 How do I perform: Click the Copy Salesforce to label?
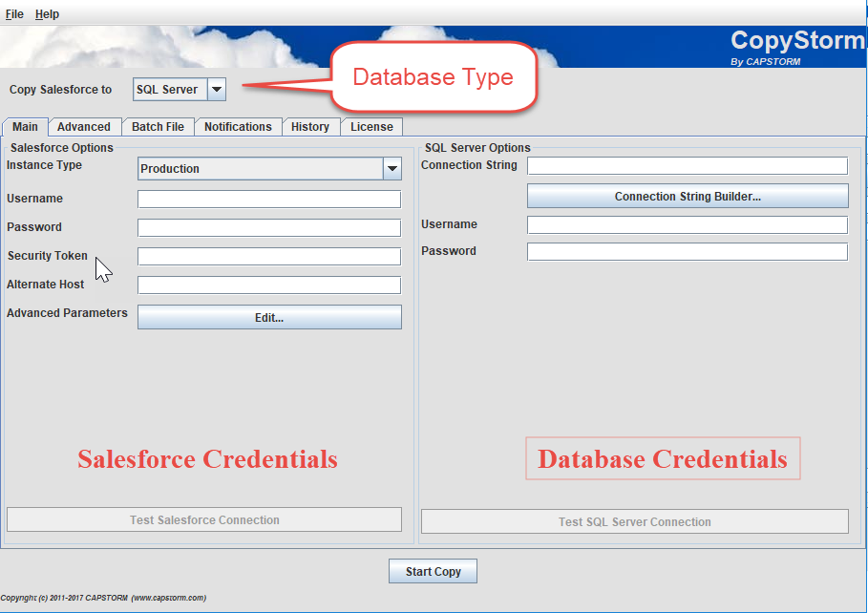[60, 90]
